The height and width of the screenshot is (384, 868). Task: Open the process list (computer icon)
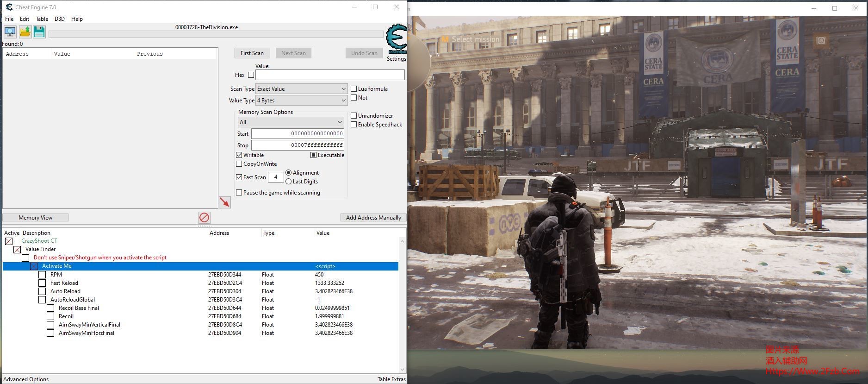point(10,32)
